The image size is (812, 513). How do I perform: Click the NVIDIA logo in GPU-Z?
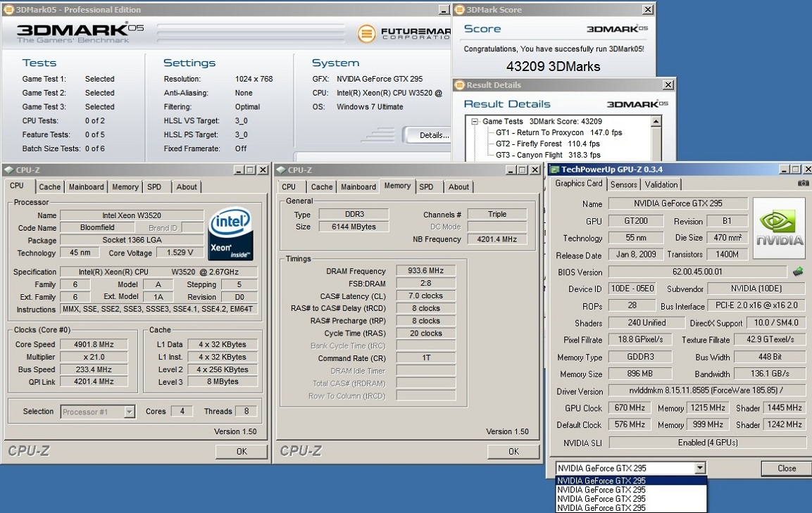click(x=780, y=228)
